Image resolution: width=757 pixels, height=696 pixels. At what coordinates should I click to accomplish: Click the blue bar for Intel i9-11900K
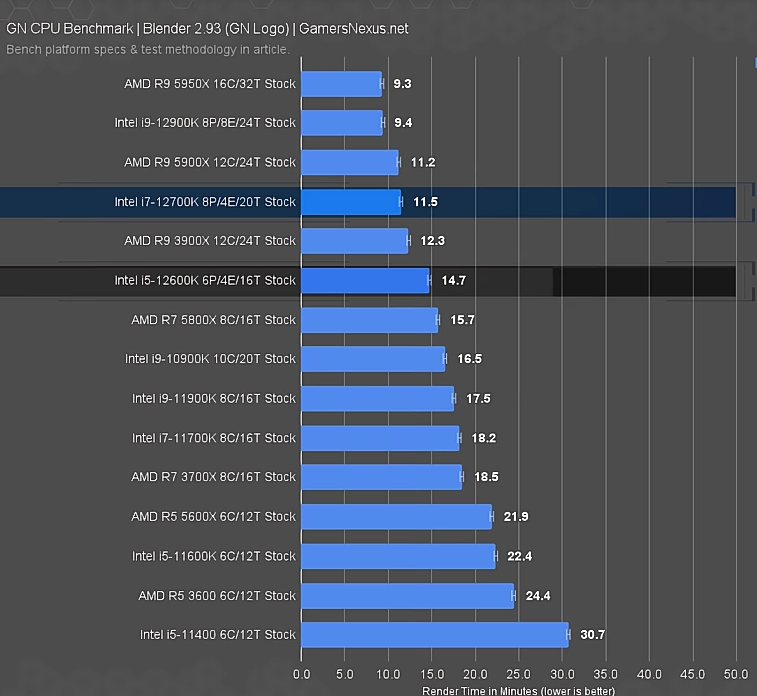click(x=378, y=399)
